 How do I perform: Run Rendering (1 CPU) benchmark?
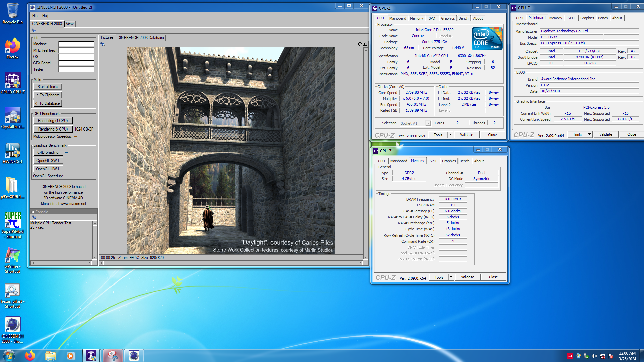point(53,121)
